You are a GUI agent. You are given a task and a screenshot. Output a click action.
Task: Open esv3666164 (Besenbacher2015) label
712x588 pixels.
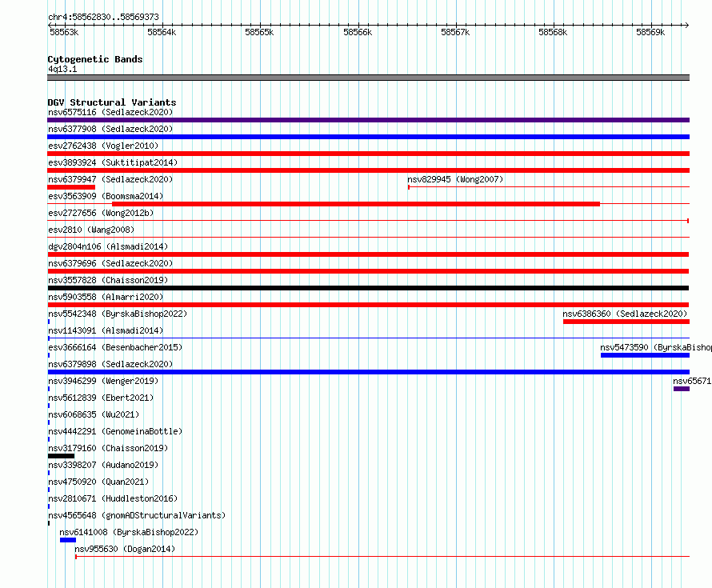pos(115,347)
